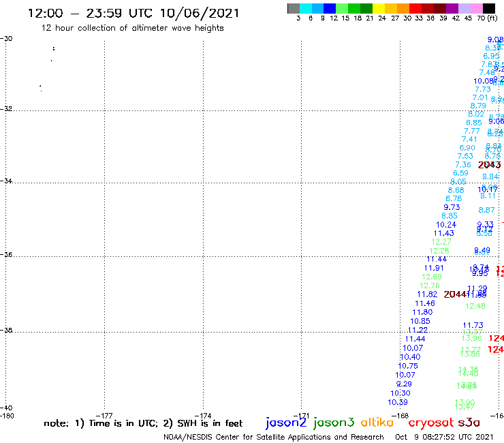Click the green 'jason3' legend label
Viewport: 504px width, 443px height.
click(334, 423)
